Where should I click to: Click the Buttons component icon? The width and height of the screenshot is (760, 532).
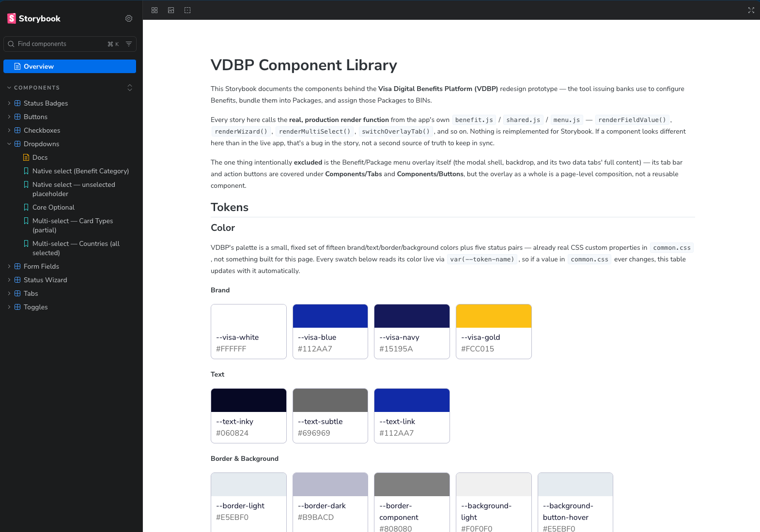pyautogui.click(x=17, y=117)
